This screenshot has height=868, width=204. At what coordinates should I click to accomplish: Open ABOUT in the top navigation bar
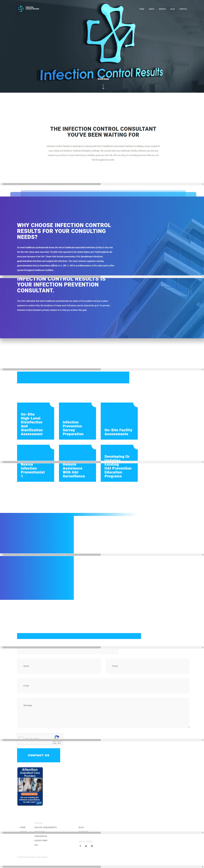point(152,9)
